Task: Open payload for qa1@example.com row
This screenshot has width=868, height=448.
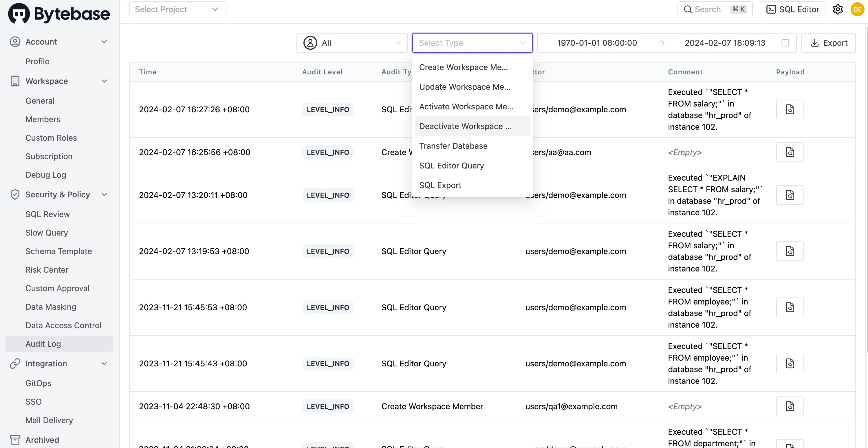Action: click(790, 406)
